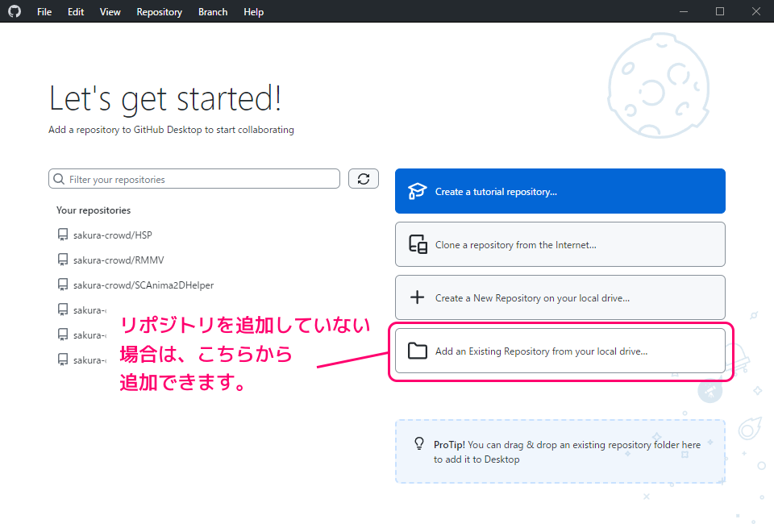Click the refresh repositories list icon
The height and width of the screenshot is (532, 774).
(364, 179)
